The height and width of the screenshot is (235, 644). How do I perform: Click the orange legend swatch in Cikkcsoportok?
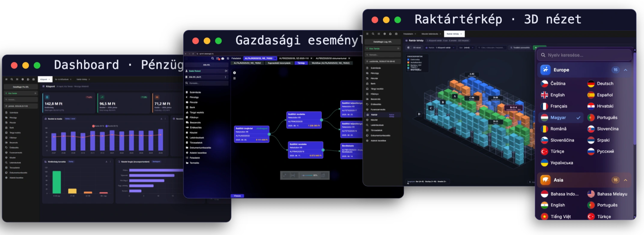[x=408, y=62]
